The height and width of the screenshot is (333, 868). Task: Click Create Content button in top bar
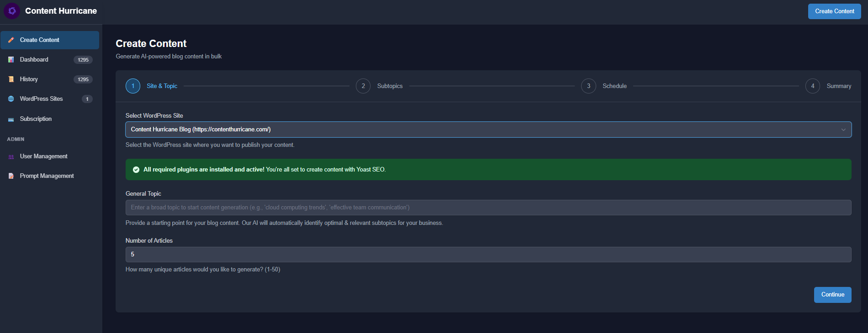(x=834, y=11)
